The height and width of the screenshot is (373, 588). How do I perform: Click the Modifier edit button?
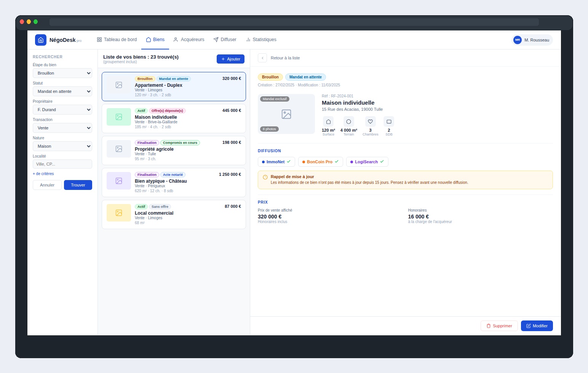pos(537,326)
